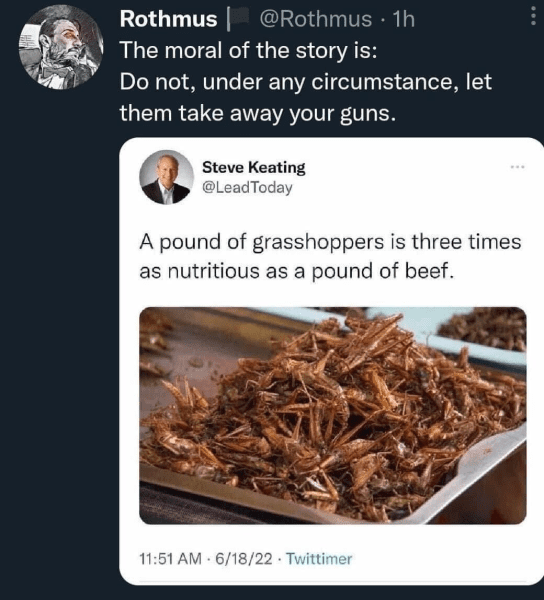
Task: Click the Rothmus display name
Action: click(168, 19)
